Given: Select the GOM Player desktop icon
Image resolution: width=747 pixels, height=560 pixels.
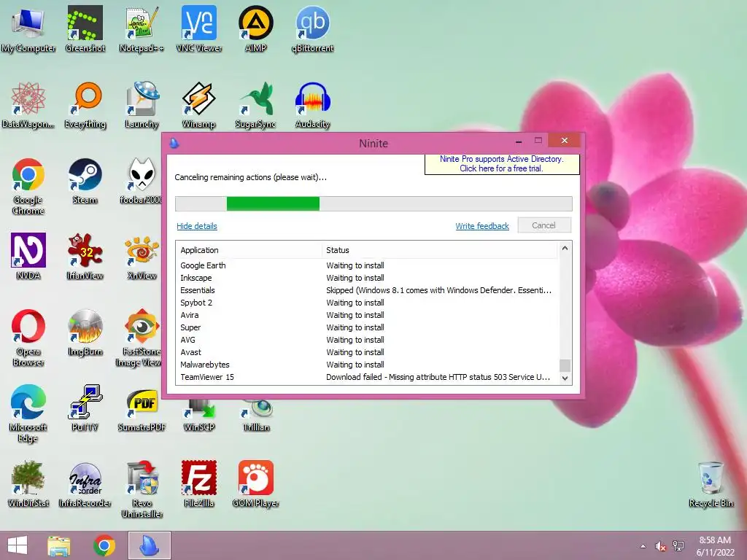Looking at the screenshot, I should coord(256,484).
